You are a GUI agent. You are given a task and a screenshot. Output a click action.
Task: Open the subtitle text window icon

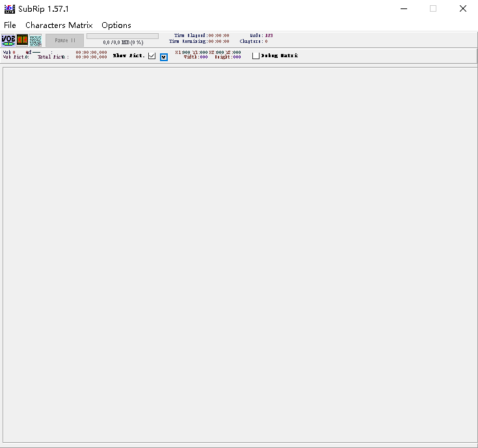click(x=35, y=40)
